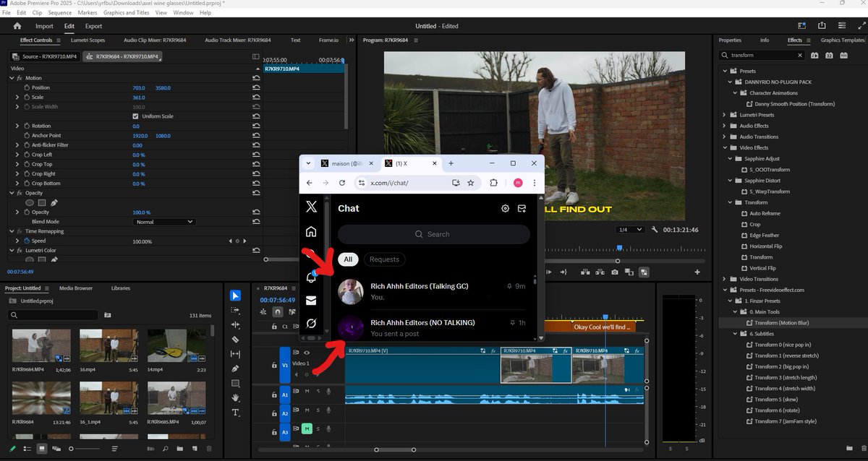Image resolution: width=868 pixels, height=461 pixels.
Task: Reload the x.com chat page
Action: (341, 183)
